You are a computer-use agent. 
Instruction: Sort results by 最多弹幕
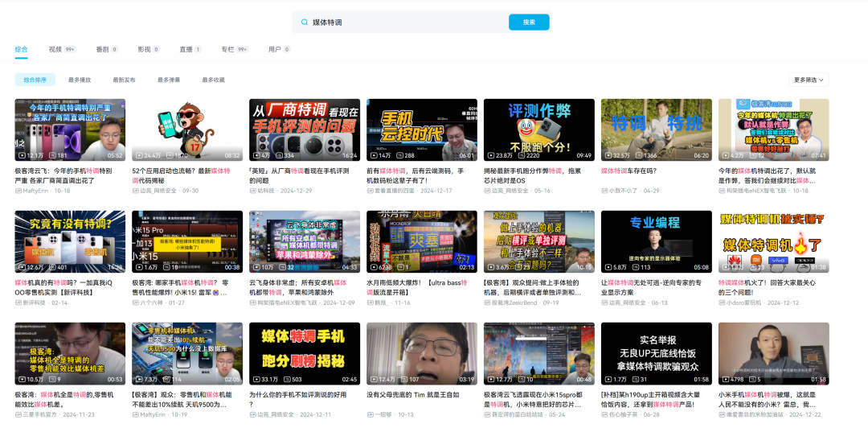[169, 80]
